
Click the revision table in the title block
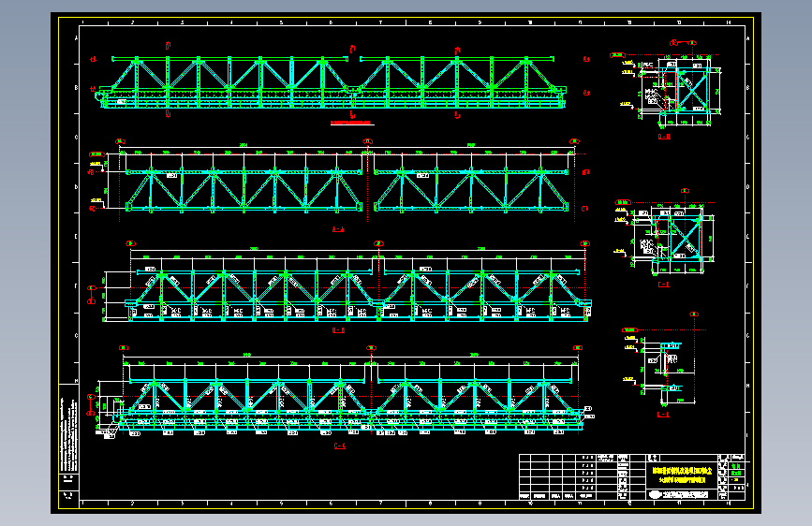[x=556, y=477]
